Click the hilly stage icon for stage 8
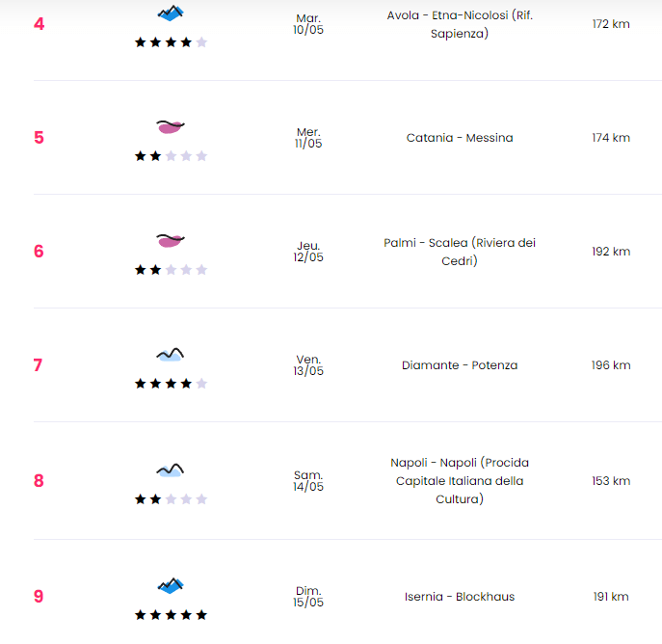The width and height of the screenshot is (662, 644). click(x=171, y=470)
